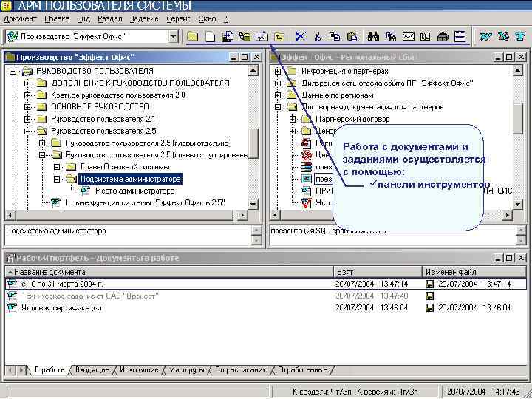Viewport: 532px width, 399px height.
Task: Expand 'Информация о партнерах' folder
Action: 278,71
